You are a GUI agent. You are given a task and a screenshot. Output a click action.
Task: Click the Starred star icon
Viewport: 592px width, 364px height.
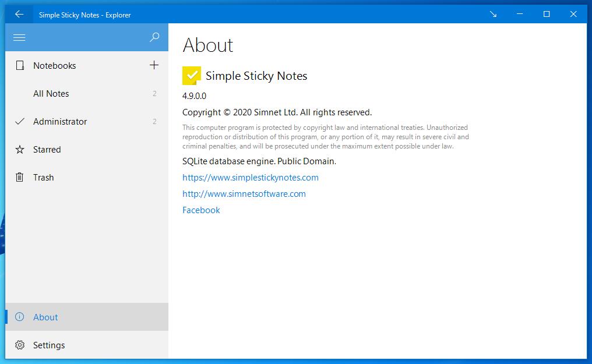coord(20,150)
